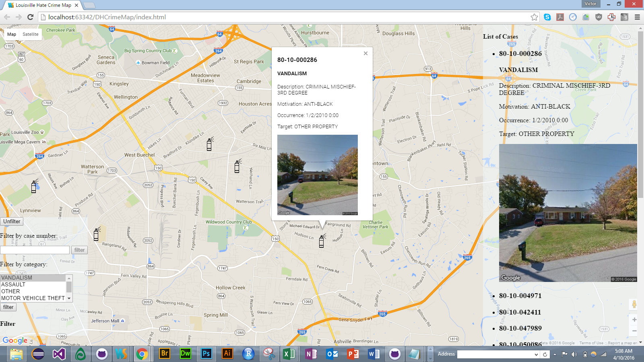
Task: Click the spray-can marker near Klondike Ln
Action: [210, 144]
